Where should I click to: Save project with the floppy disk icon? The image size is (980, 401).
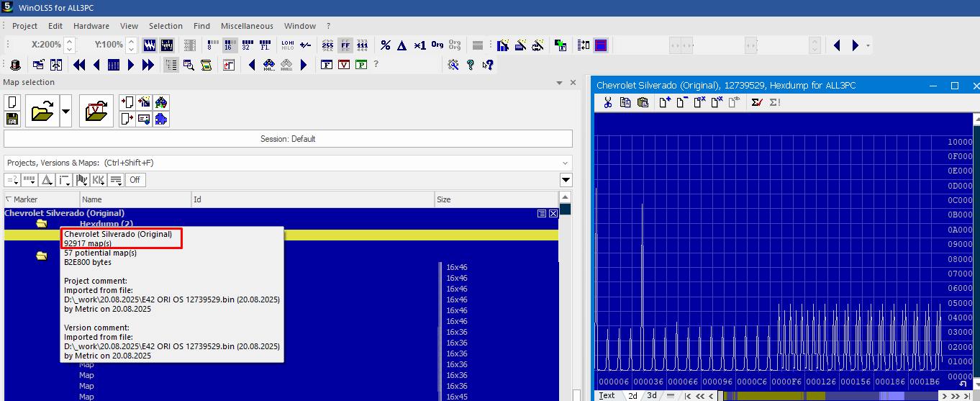12,119
